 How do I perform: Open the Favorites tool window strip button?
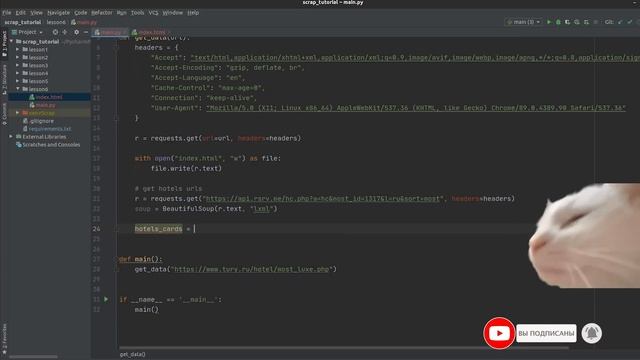pos(4,339)
